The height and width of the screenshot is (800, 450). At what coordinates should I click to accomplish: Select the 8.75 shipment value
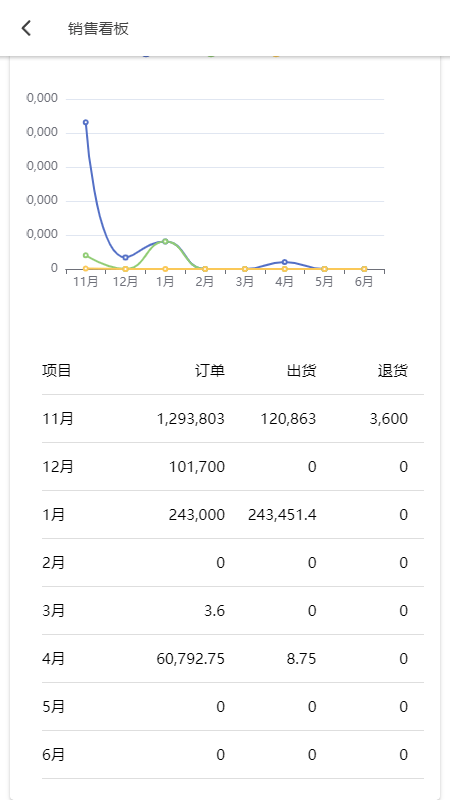pyautogui.click(x=302, y=659)
